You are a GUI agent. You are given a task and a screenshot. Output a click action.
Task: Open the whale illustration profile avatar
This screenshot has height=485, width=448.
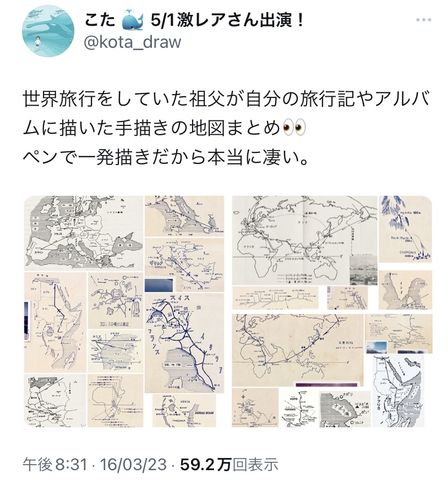click(x=48, y=31)
